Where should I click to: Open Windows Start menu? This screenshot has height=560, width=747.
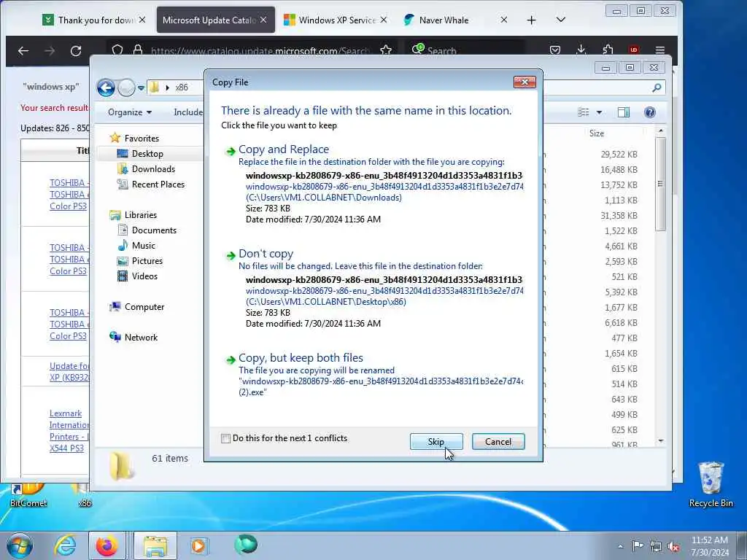pyautogui.click(x=20, y=545)
